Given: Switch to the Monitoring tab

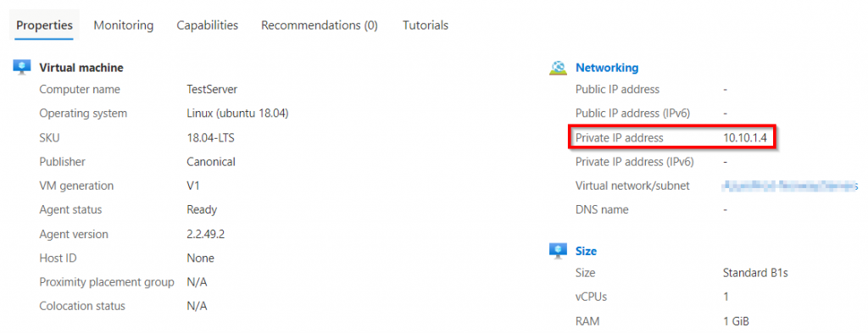Looking at the screenshot, I should click(x=124, y=25).
